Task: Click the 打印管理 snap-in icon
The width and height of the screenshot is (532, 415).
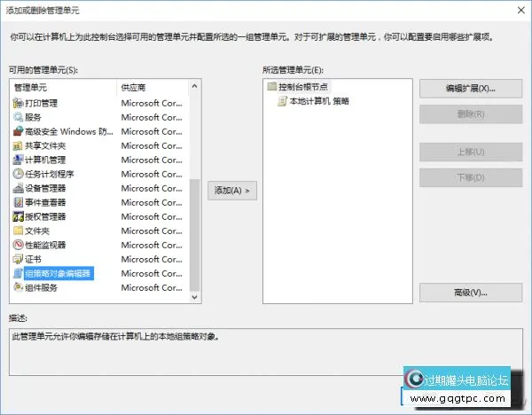Action: [18, 103]
